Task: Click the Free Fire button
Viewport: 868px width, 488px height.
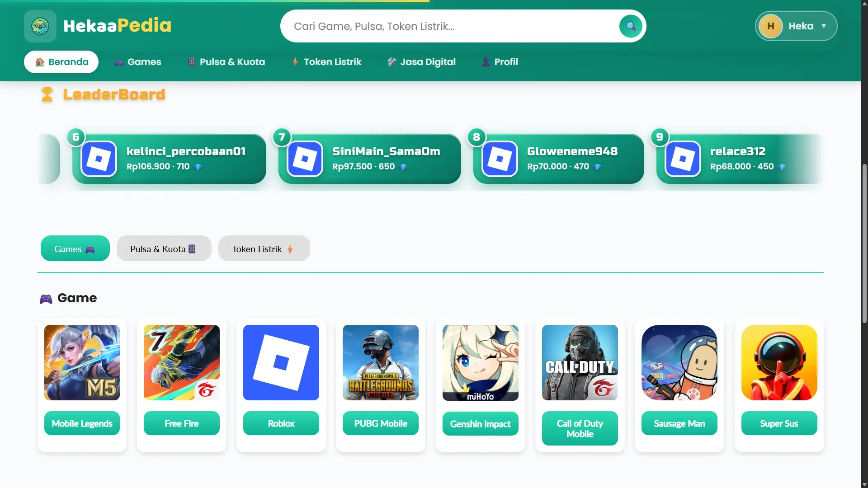Action: (x=182, y=423)
